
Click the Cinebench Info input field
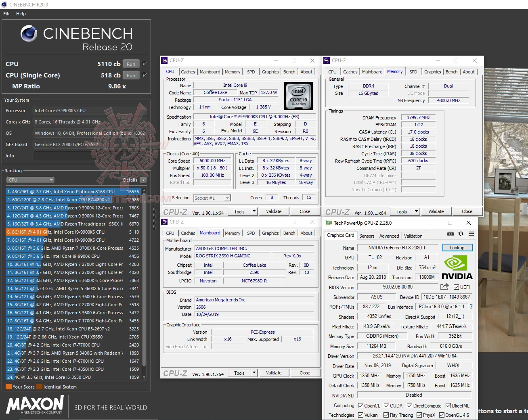pyautogui.click(x=90, y=156)
